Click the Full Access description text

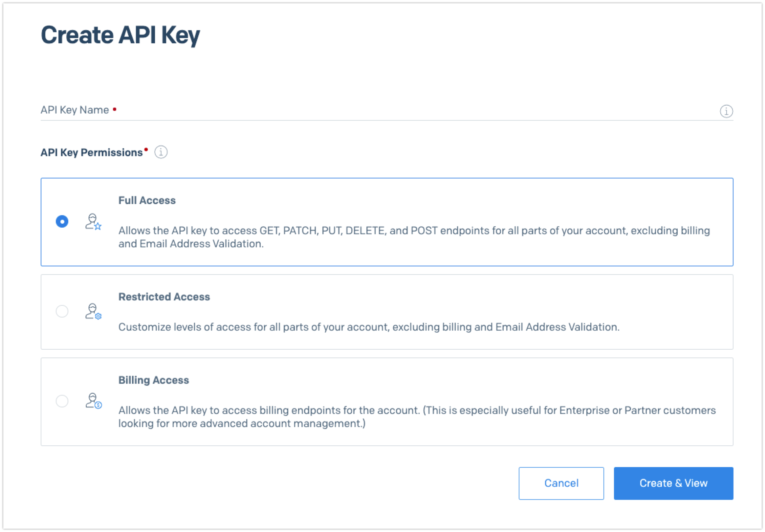[414, 237]
